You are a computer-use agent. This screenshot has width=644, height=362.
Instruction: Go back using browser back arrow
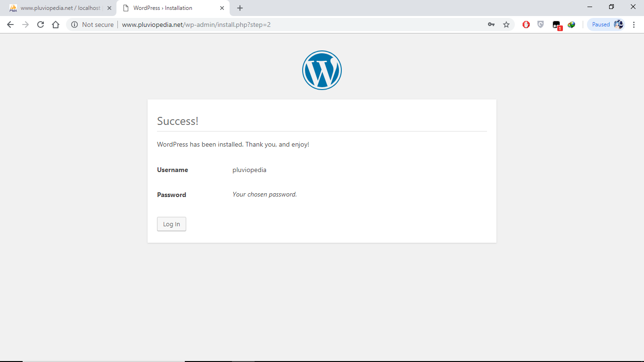tap(10, 25)
